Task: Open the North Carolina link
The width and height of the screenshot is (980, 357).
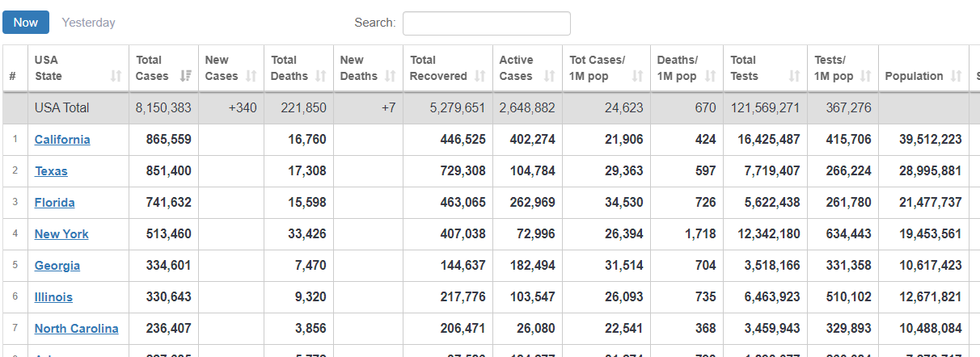Action: pos(76,329)
